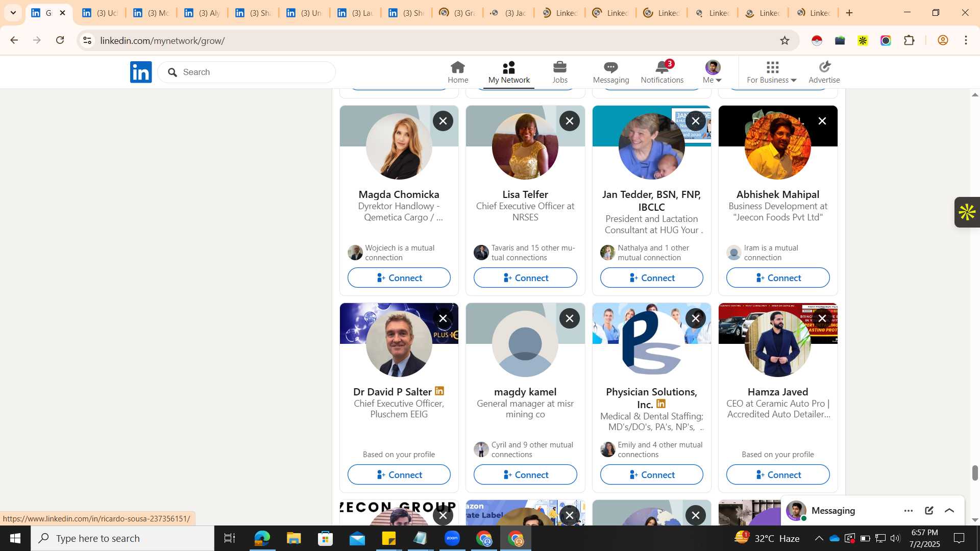This screenshot has width=980, height=551.
Task: Go to Home feed icon
Action: (x=458, y=72)
